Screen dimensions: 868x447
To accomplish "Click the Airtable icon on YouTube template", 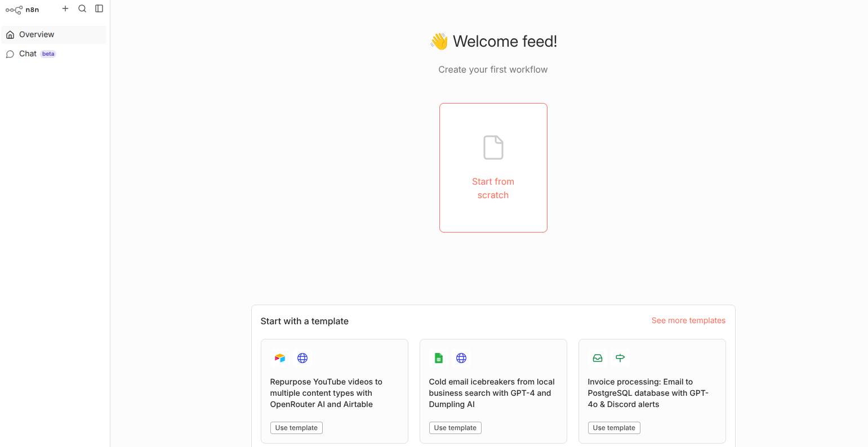I will point(280,358).
